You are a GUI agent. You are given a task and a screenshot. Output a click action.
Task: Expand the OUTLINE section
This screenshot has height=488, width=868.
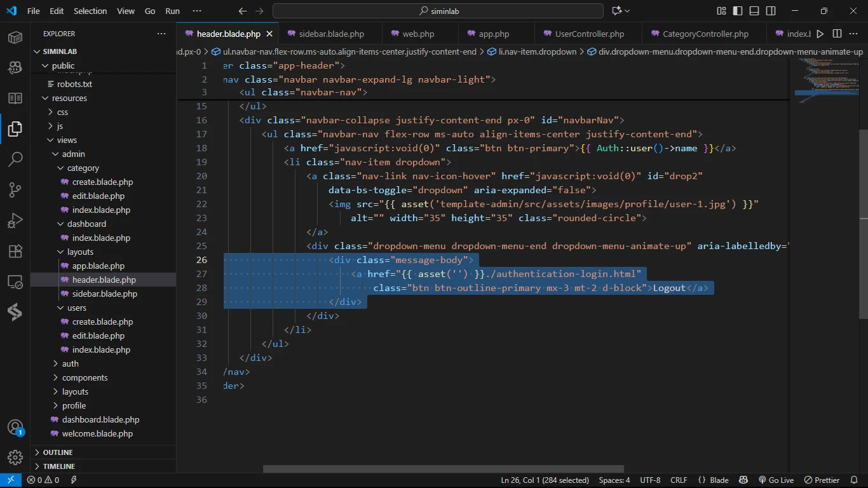click(x=58, y=452)
